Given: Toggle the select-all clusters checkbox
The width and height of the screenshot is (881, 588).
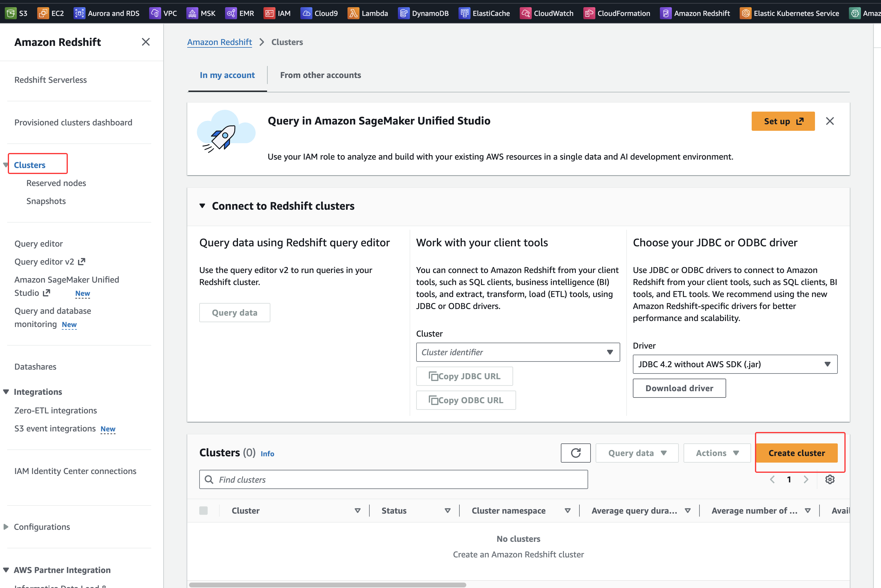Looking at the screenshot, I should pos(203,510).
